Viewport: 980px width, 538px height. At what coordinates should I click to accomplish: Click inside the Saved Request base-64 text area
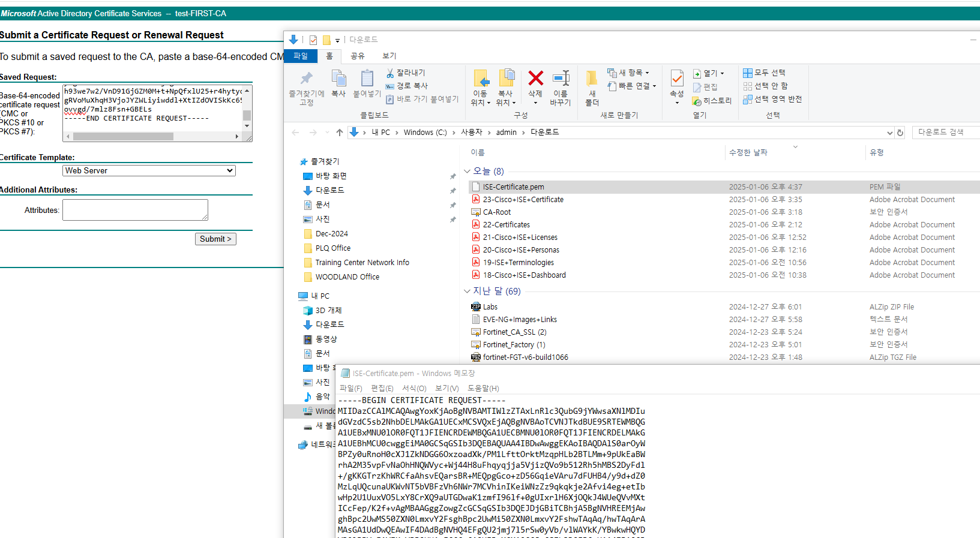[152, 109]
